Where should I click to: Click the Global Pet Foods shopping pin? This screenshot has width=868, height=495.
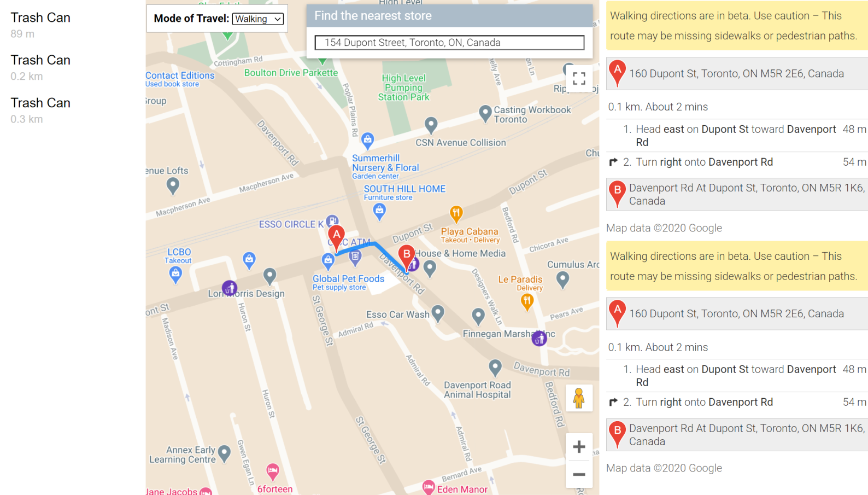(328, 261)
